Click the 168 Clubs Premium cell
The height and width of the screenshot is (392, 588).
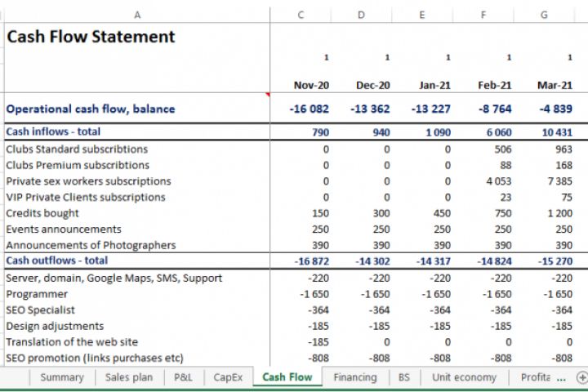point(563,166)
